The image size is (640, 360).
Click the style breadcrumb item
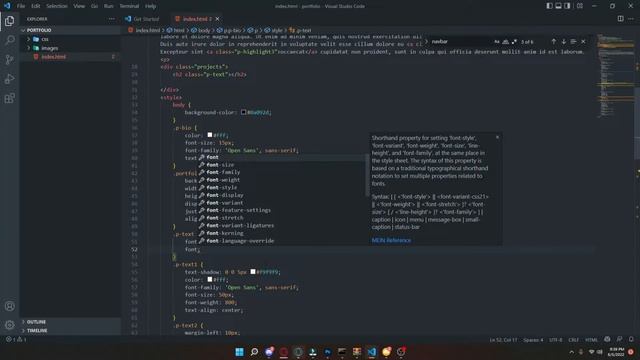(x=274, y=30)
